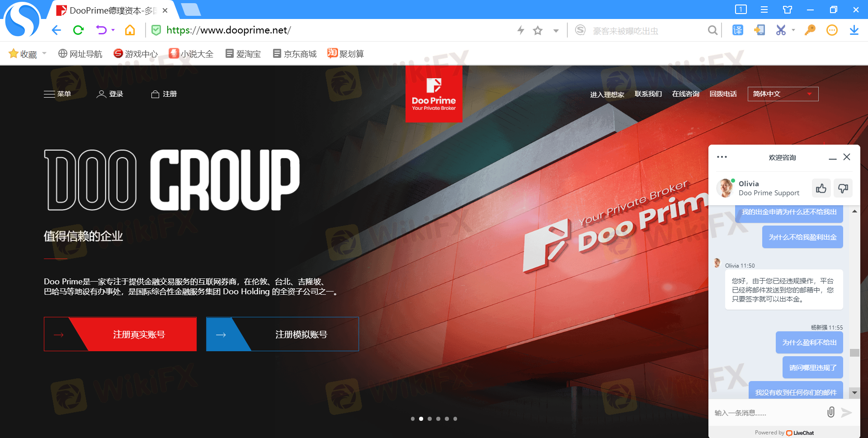Open the 菜单 site menu
Screen dimensions: 868x438
tap(57, 94)
